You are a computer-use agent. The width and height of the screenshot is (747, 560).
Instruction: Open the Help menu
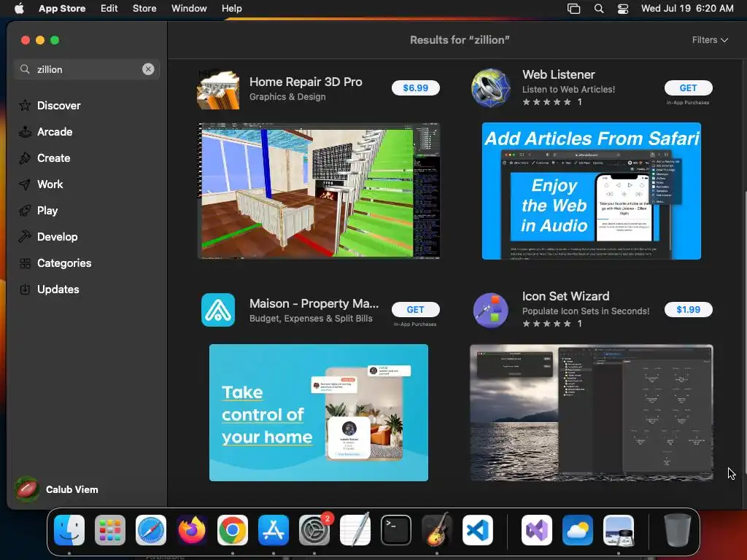click(231, 8)
